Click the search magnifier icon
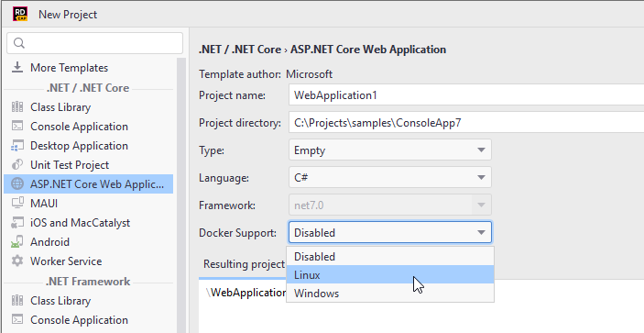Screen dimensions: 644x333 19,43
